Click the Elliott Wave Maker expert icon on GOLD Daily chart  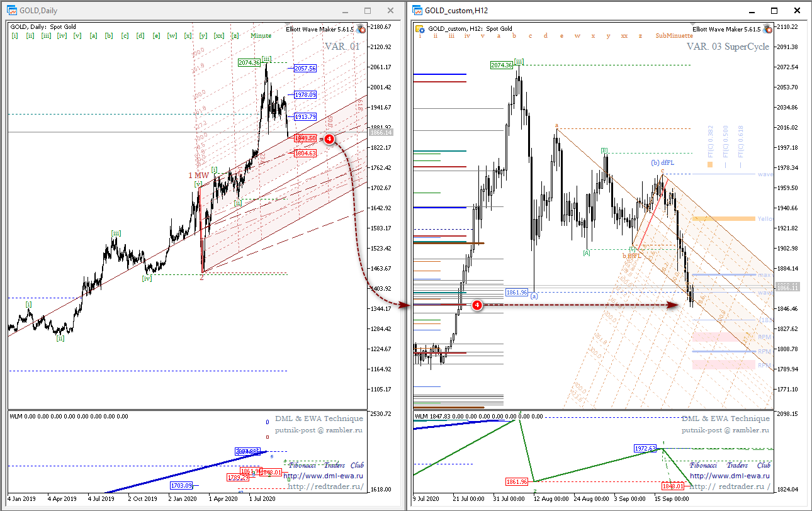point(361,29)
